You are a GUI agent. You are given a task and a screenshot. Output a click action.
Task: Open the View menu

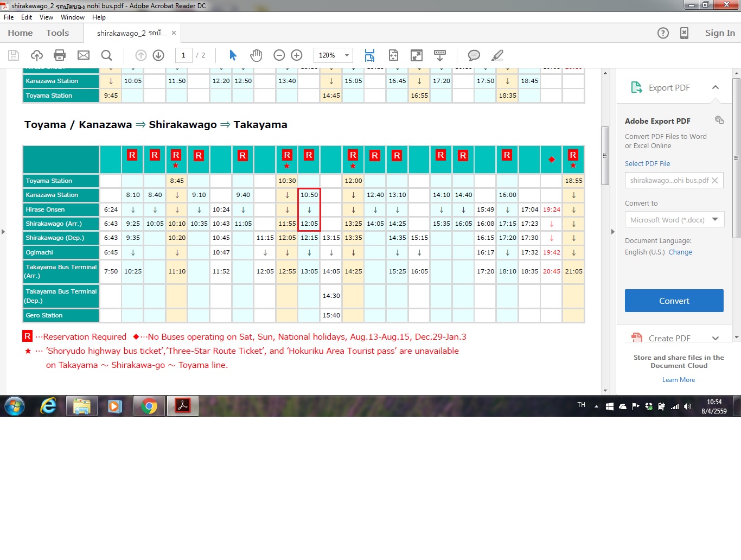coord(47,17)
